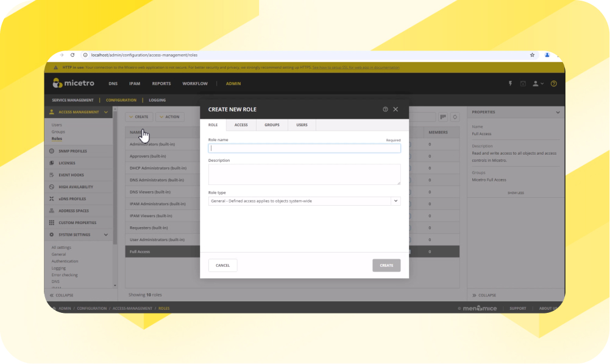Reload the page in browser

click(73, 55)
